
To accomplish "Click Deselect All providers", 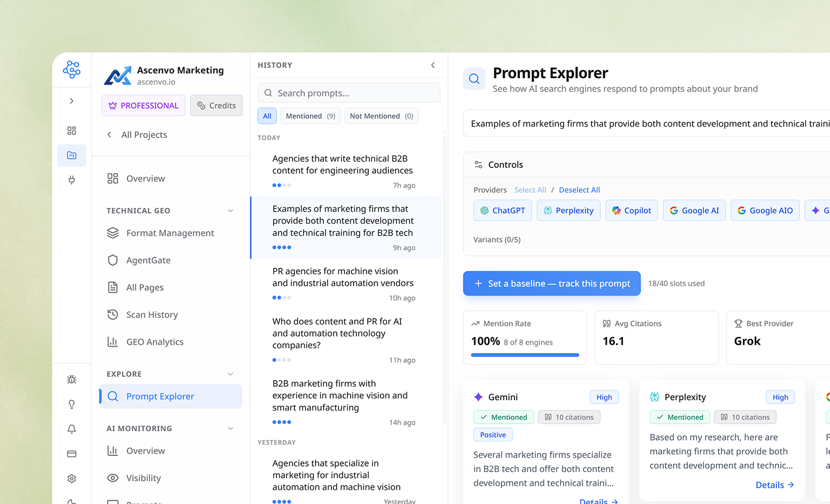I will tap(580, 190).
